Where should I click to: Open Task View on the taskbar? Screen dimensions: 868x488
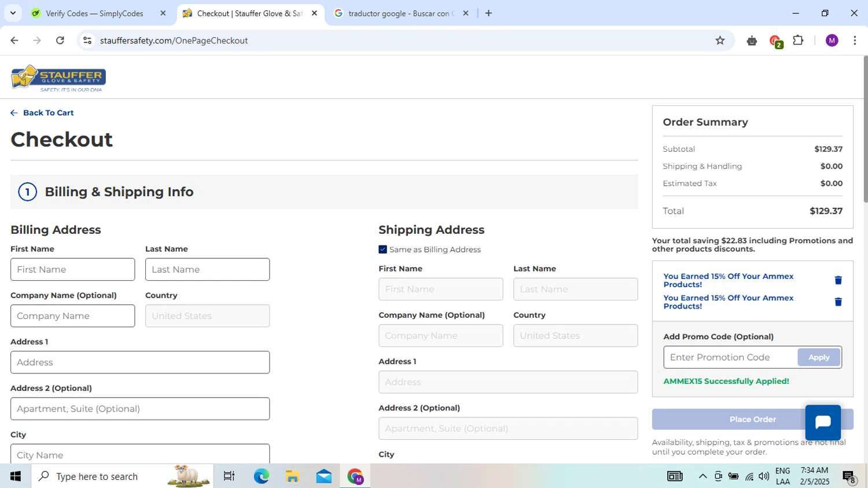(229, 476)
